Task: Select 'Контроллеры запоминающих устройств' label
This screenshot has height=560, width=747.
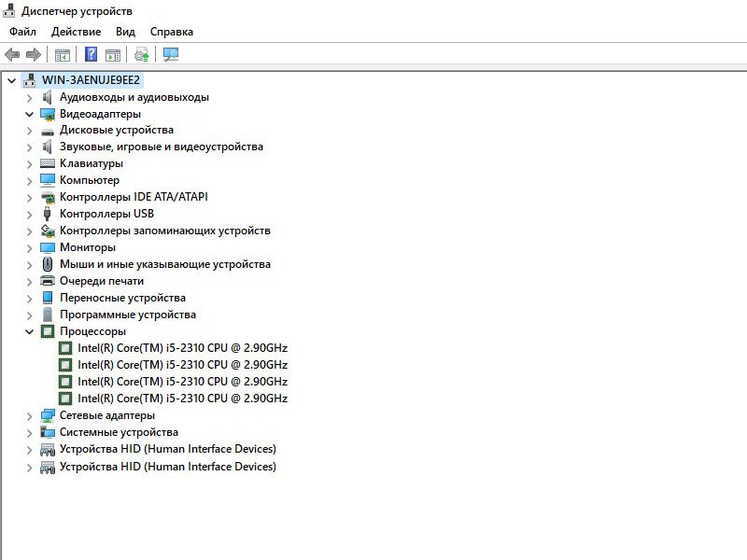Action: pyautogui.click(x=165, y=231)
